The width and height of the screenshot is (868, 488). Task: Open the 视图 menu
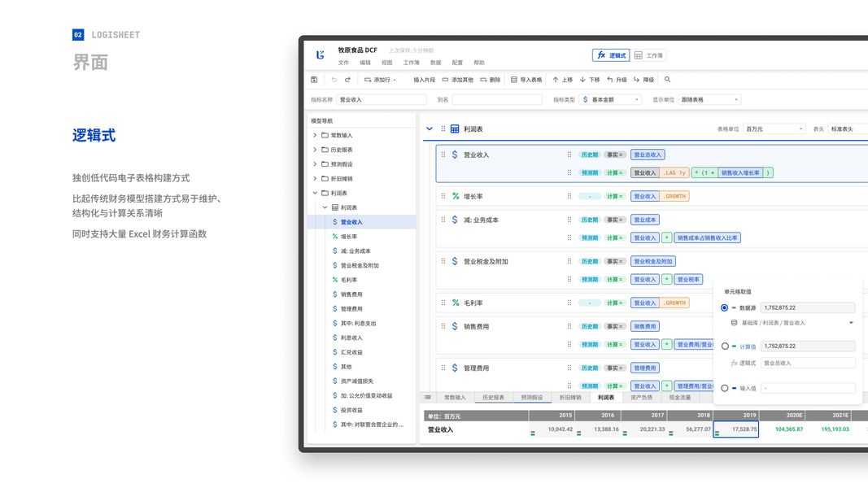point(387,63)
